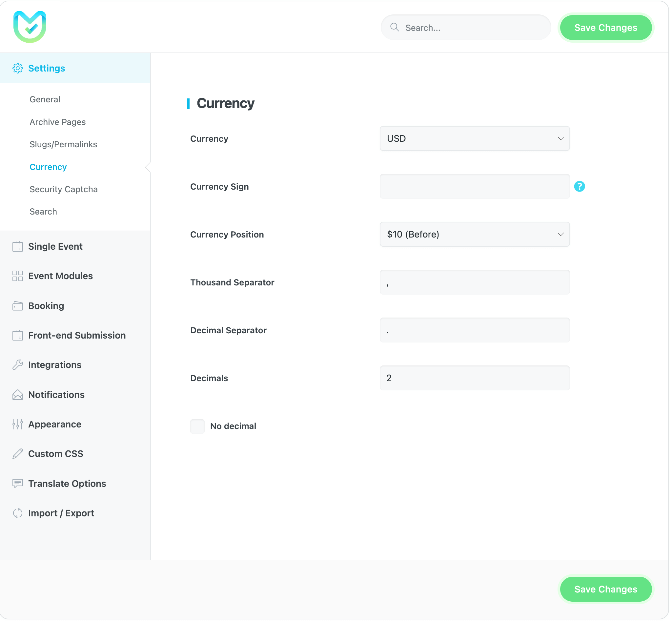Click the Import / Export arrows icon
The height and width of the screenshot is (622, 672).
coord(17,513)
